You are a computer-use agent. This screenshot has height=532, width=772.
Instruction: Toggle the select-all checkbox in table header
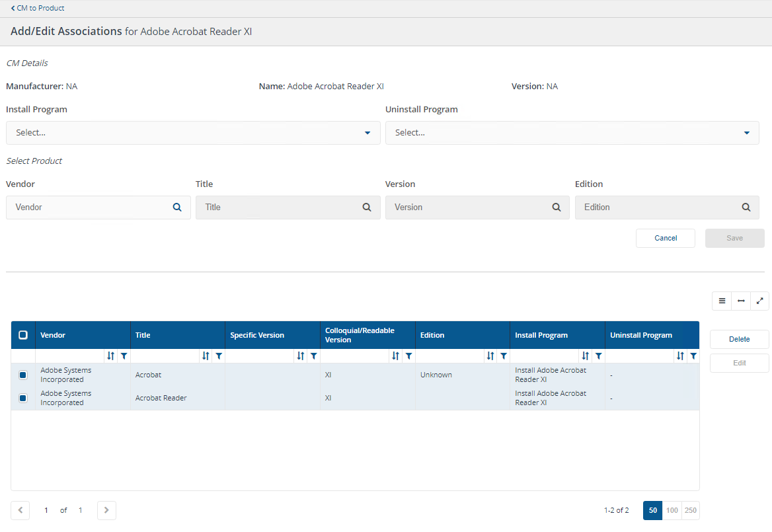coord(23,335)
